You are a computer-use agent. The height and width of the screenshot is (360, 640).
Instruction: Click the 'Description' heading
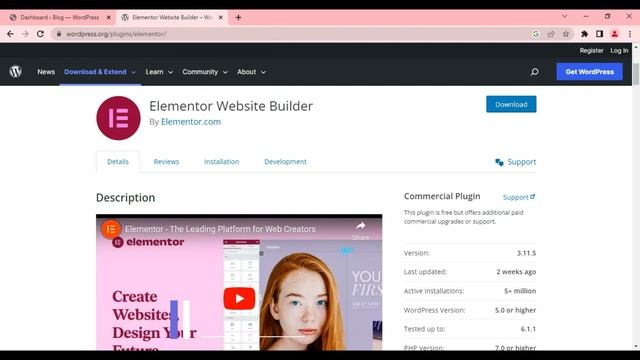pos(126,198)
